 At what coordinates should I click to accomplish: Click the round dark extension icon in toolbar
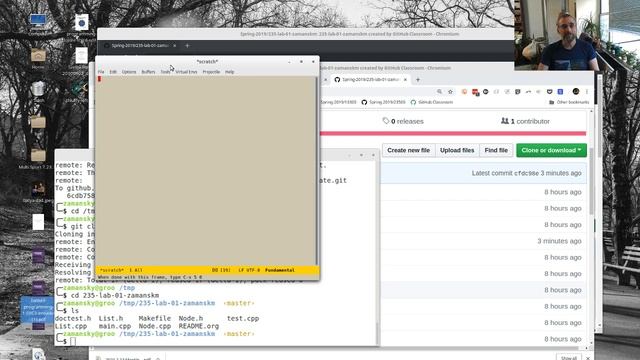(x=486, y=92)
